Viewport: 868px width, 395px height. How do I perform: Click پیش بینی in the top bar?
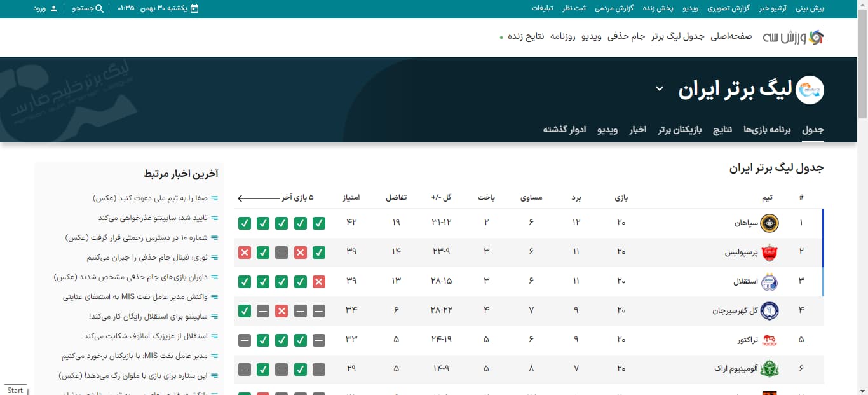pyautogui.click(x=810, y=9)
